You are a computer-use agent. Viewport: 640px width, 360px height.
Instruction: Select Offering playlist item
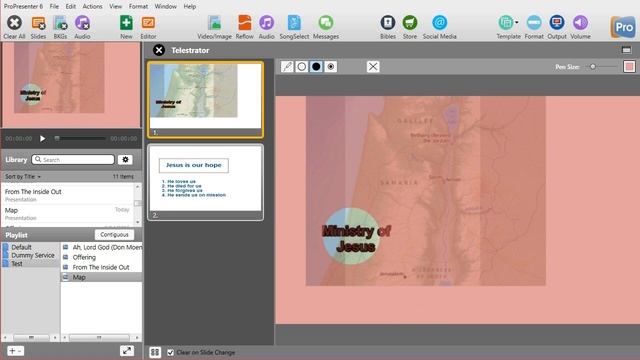(x=102, y=257)
